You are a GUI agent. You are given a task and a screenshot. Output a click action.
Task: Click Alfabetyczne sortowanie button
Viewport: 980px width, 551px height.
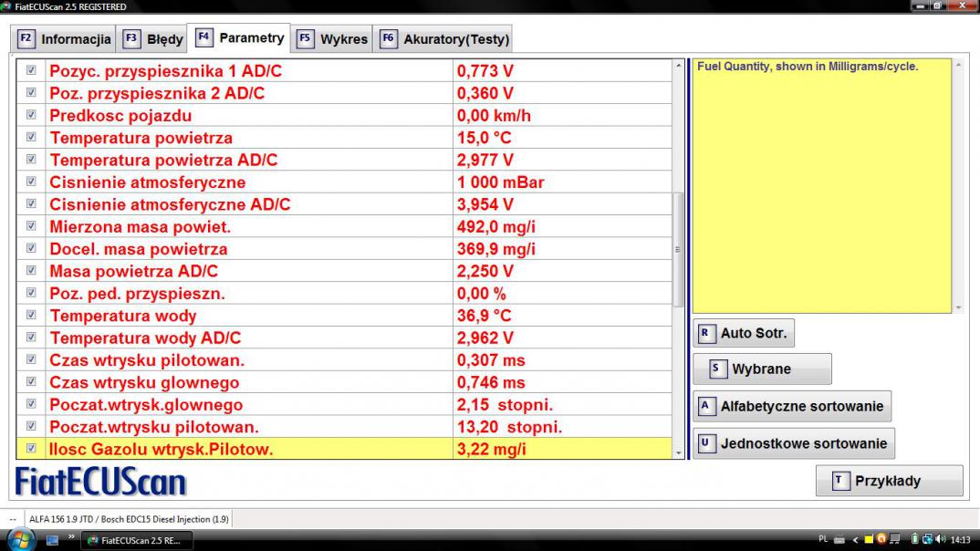[x=792, y=406]
